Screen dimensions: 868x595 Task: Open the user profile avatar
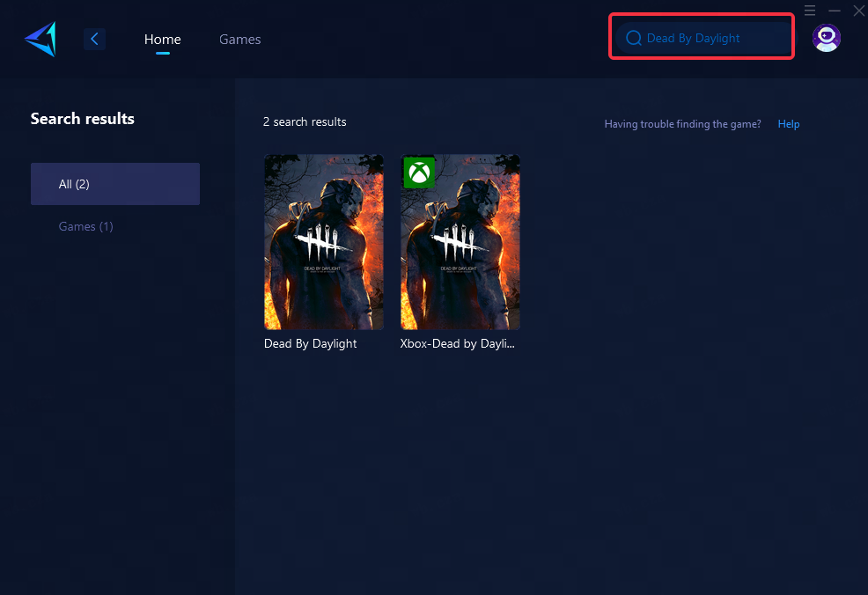pyautogui.click(x=826, y=38)
